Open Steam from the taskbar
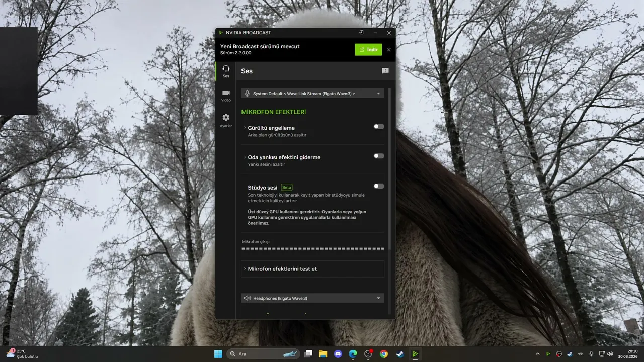Screen dimensions: 644x362 coord(399,354)
